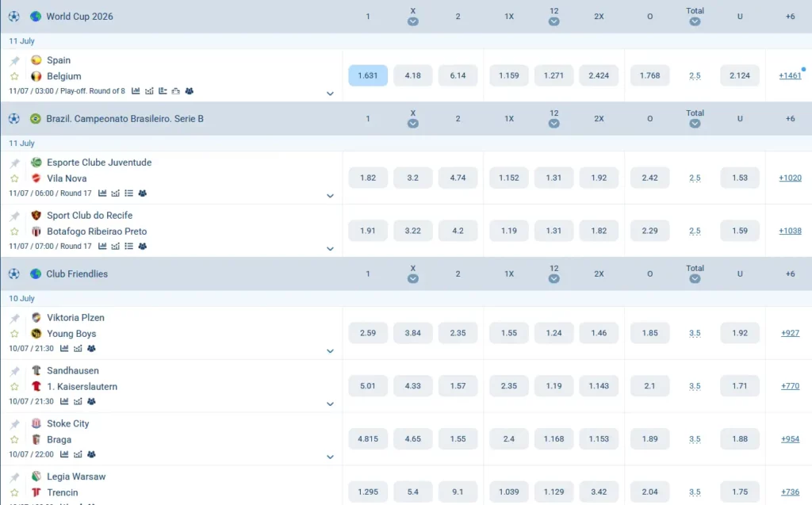Viewport: 812px width, 505px height.
Task: Pin Stoke City vs Braga match
Action: tap(14, 424)
